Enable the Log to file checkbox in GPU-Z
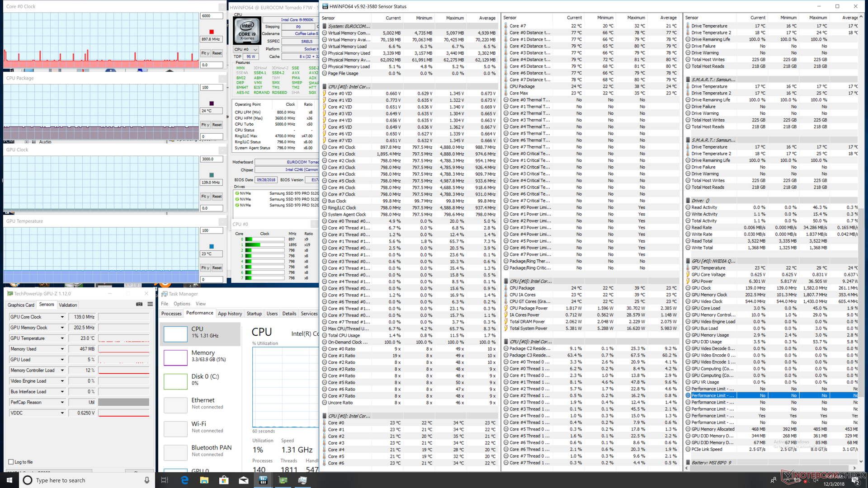868x488 pixels. point(11,462)
